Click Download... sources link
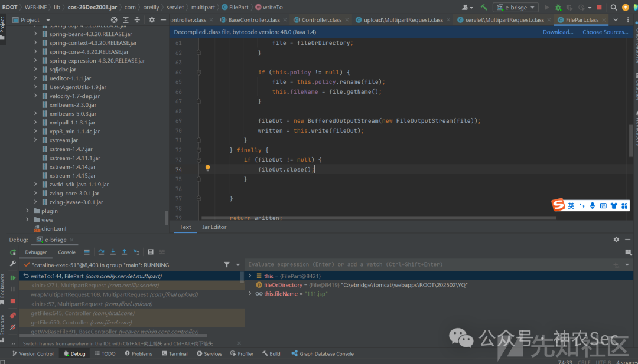 pos(558,32)
